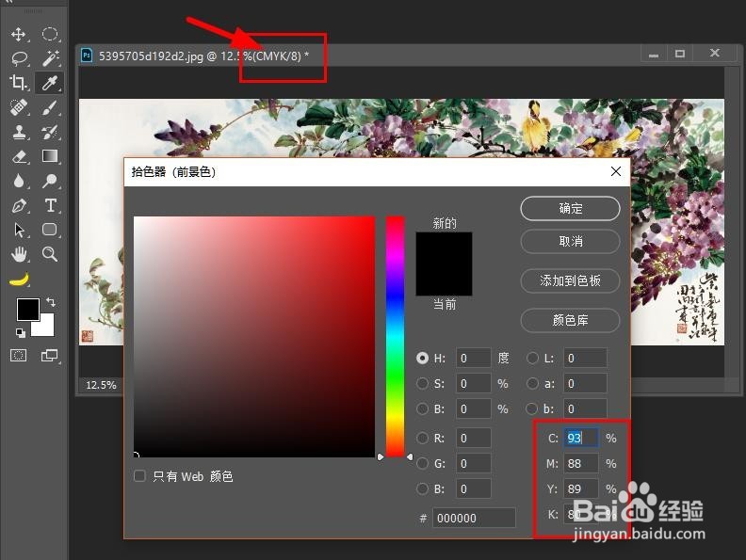Click 添加到色板 button
This screenshot has height=560, width=746.
pyautogui.click(x=570, y=281)
